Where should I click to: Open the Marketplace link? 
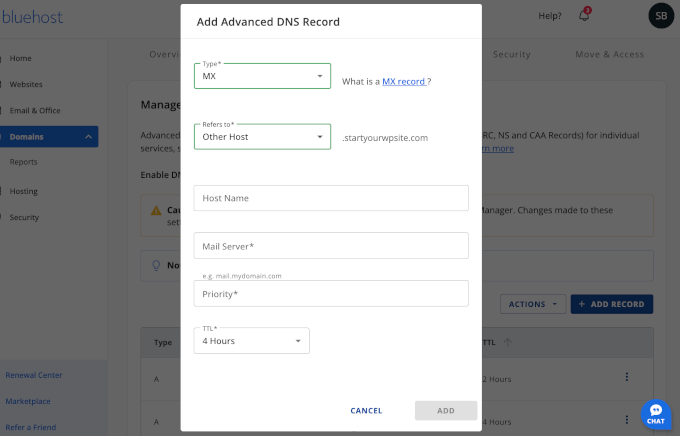(28, 401)
